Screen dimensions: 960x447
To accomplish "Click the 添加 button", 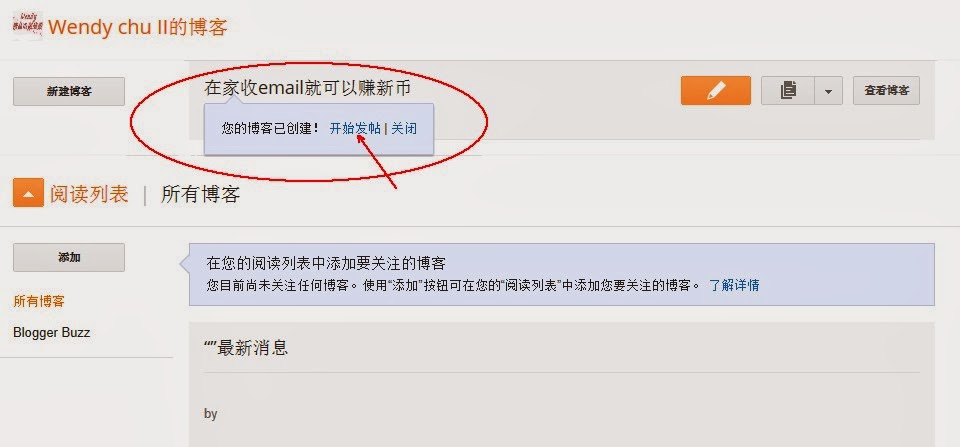I will [69, 257].
